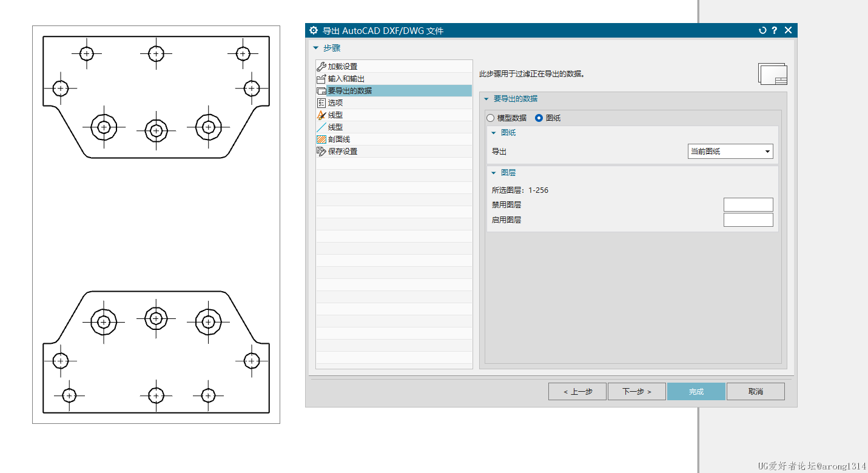Go to the 保存设置 step

[x=394, y=152]
